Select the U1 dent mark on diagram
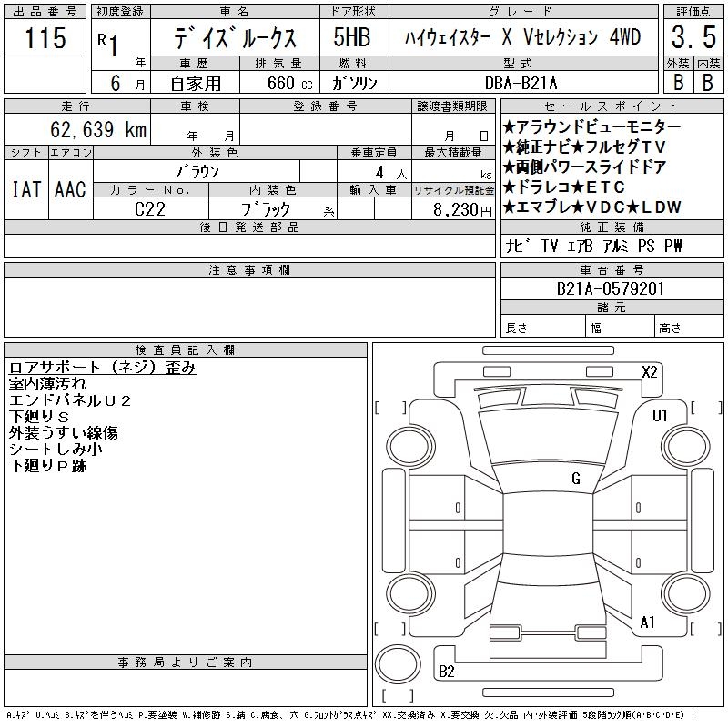Image resolution: width=728 pixels, height=728 pixels. (x=660, y=416)
